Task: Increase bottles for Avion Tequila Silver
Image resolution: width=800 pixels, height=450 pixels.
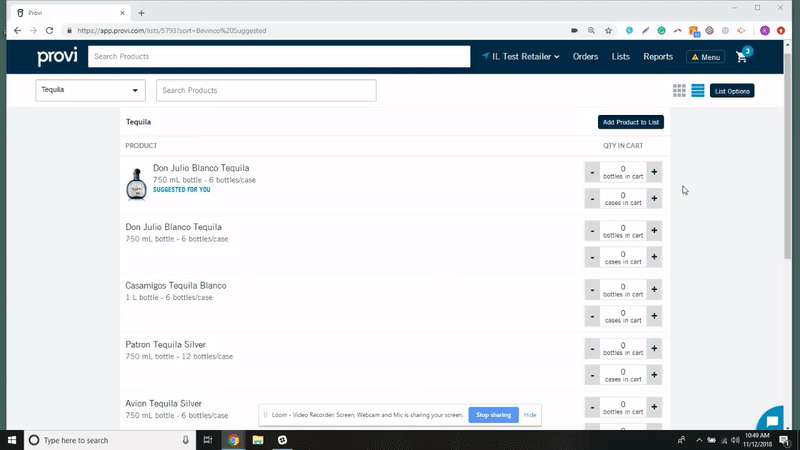Action: [x=654, y=407]
